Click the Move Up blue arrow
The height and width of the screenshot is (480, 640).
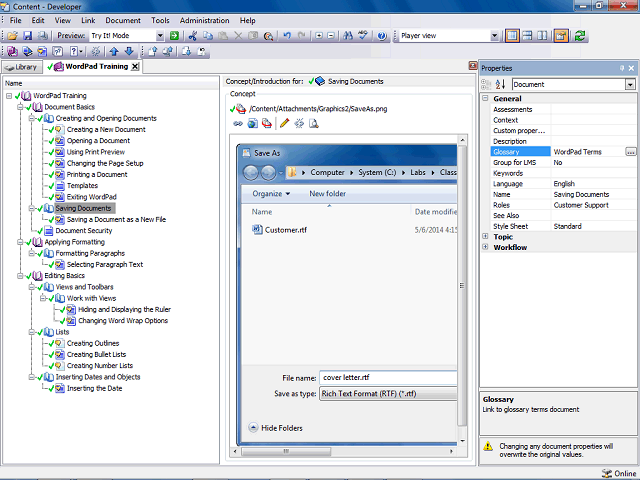[114, 51]
